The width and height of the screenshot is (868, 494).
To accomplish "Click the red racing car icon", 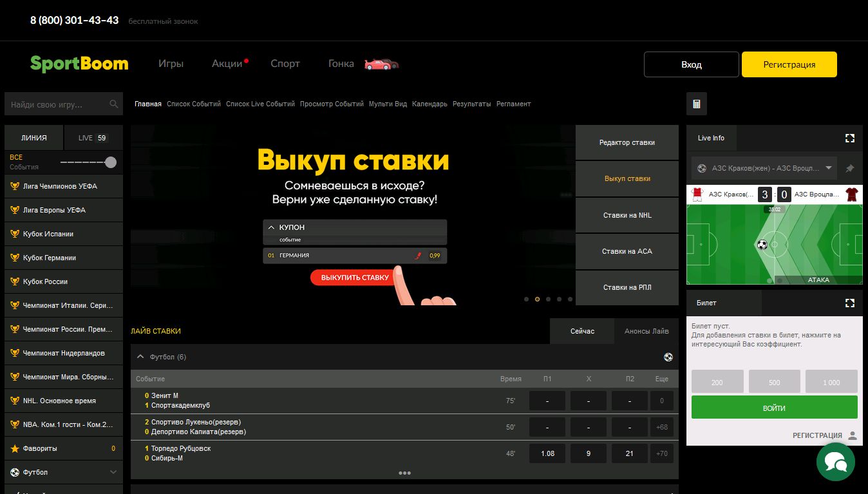I will click(x=381, y=64).
